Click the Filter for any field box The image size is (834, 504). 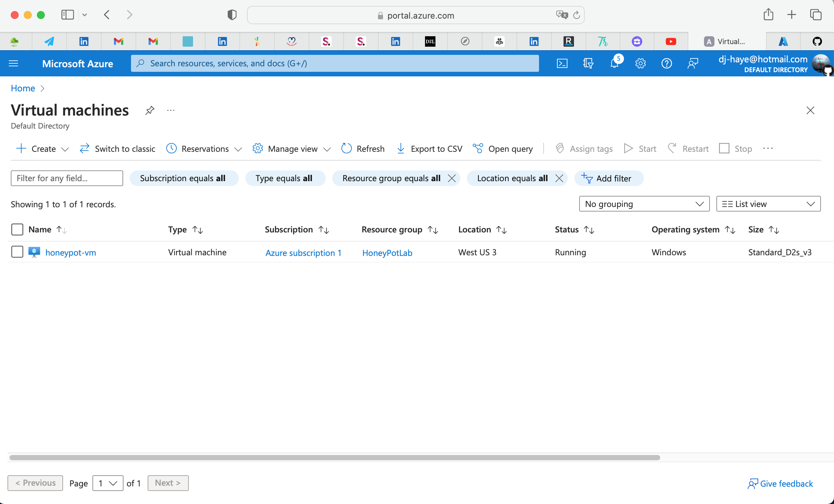pos(66,178)
